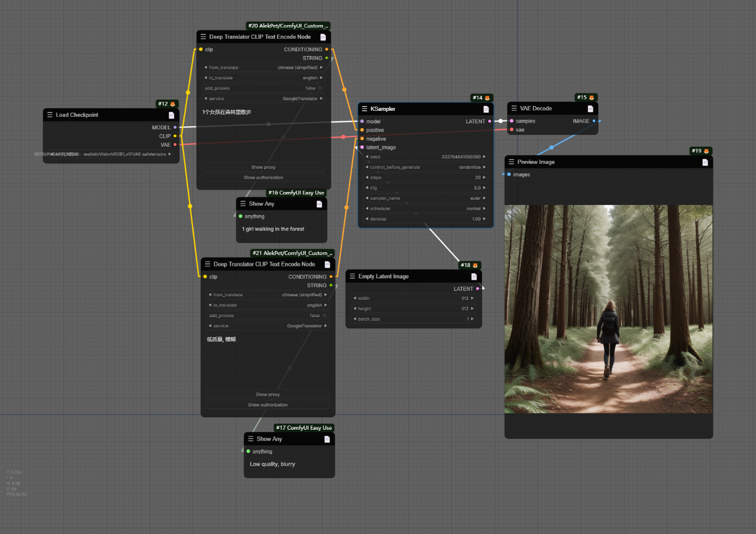Image resolution: width=756 pixels, height=534 pixels.
Task: Open the service dropdown in node #21
Action: (x=267, y=326)
